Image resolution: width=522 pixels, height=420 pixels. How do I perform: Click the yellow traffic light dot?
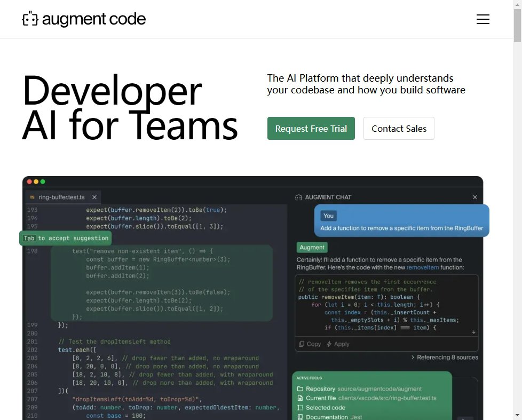pos(36,181)
